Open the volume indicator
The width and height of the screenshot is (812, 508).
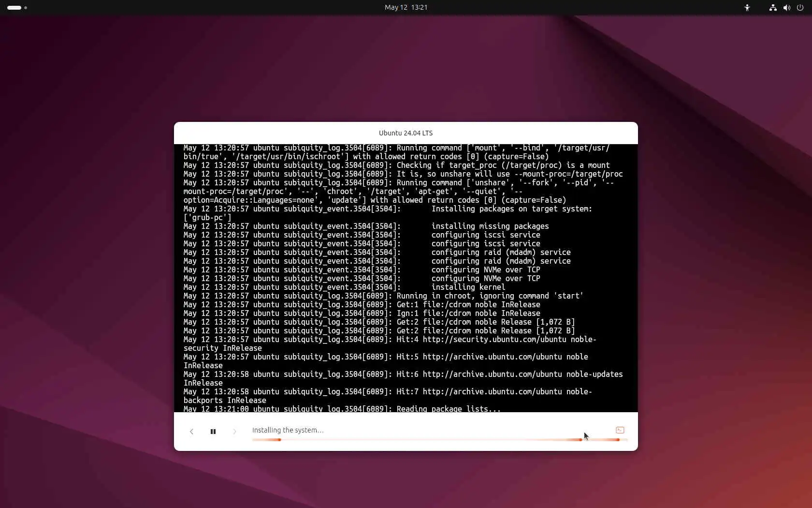[787, 7]
